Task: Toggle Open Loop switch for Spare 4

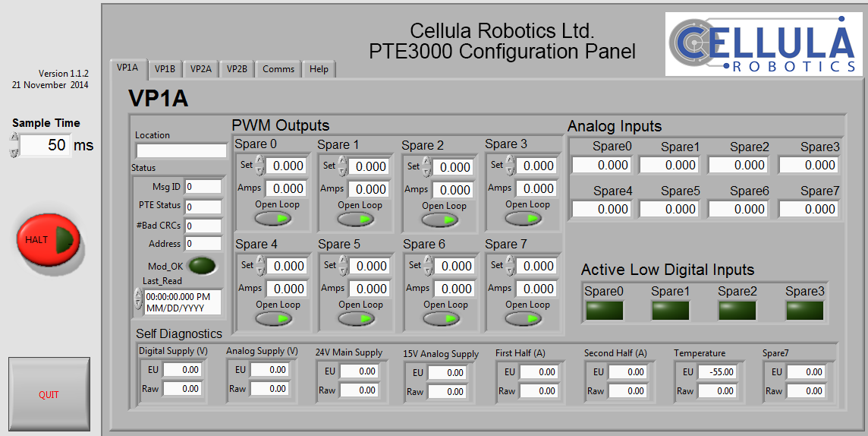Action: tap(273, 319)
